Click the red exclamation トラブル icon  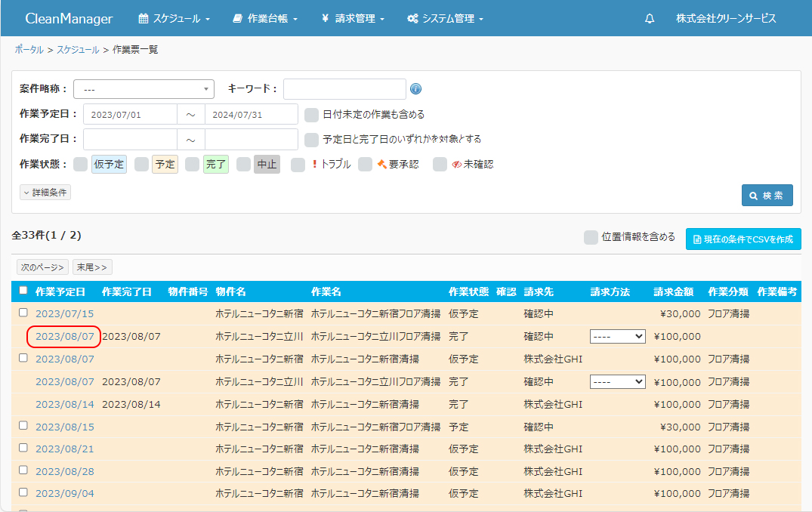314,165
